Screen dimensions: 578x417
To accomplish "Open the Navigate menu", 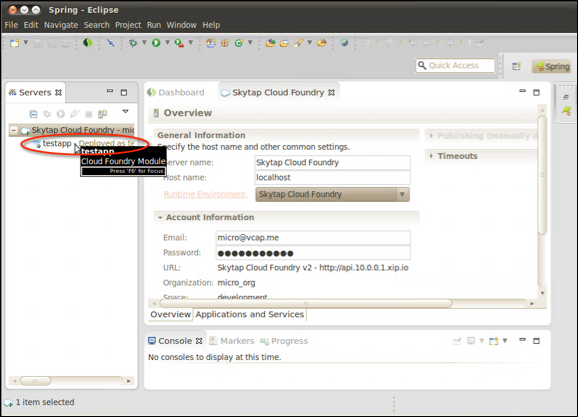I will [61, 25].
